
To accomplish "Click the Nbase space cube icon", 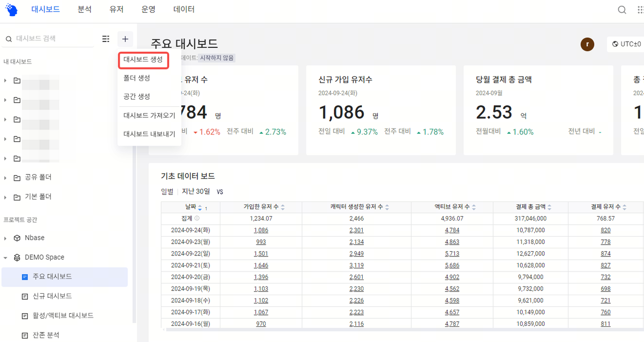I will tap(17, 238).
